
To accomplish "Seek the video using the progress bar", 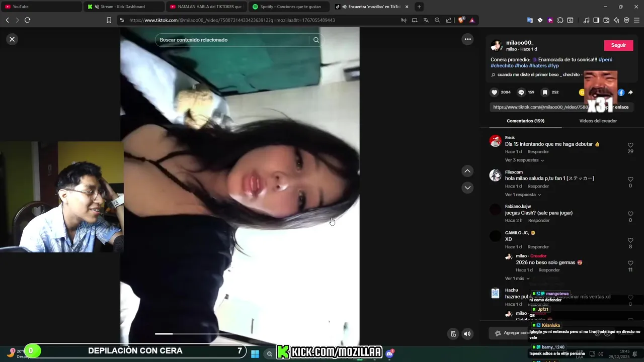I will coord(240,334).
